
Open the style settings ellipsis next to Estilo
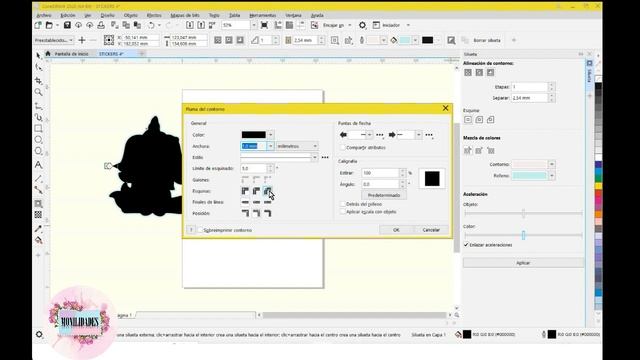tap(325, 157)
